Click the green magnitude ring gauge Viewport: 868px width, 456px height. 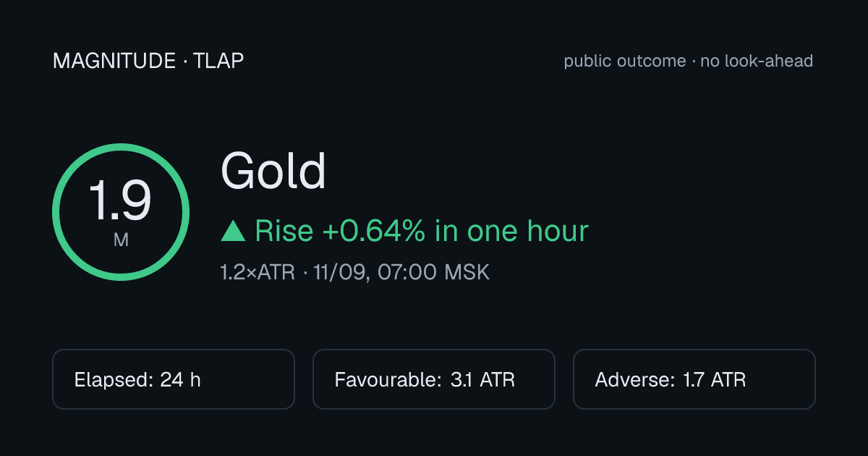(121, 212)
